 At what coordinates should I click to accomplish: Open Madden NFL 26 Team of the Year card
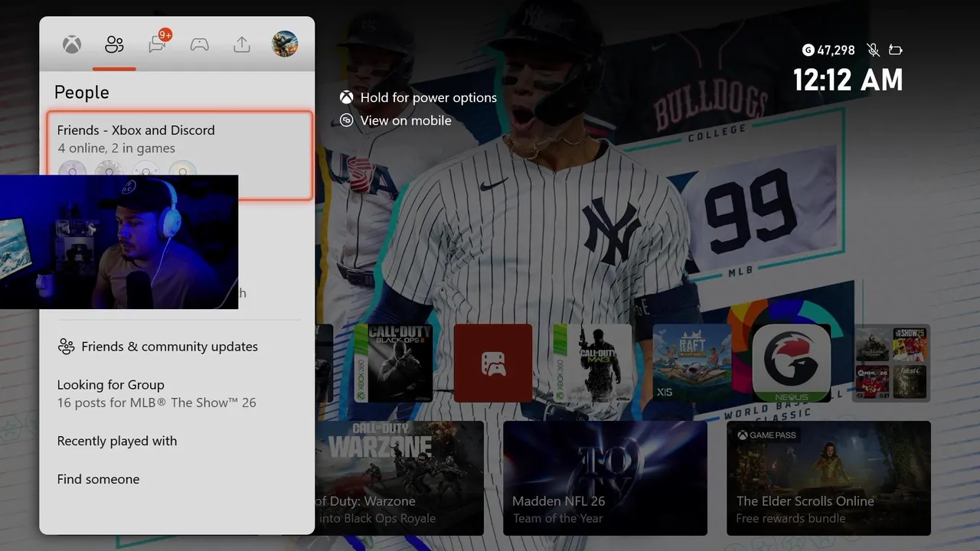coord(605,478)
